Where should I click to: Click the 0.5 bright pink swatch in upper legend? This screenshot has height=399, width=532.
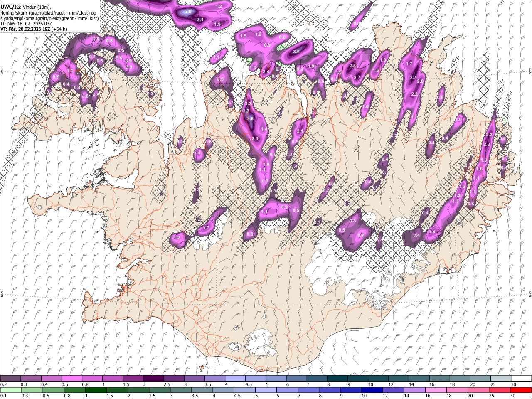point(72,378)
